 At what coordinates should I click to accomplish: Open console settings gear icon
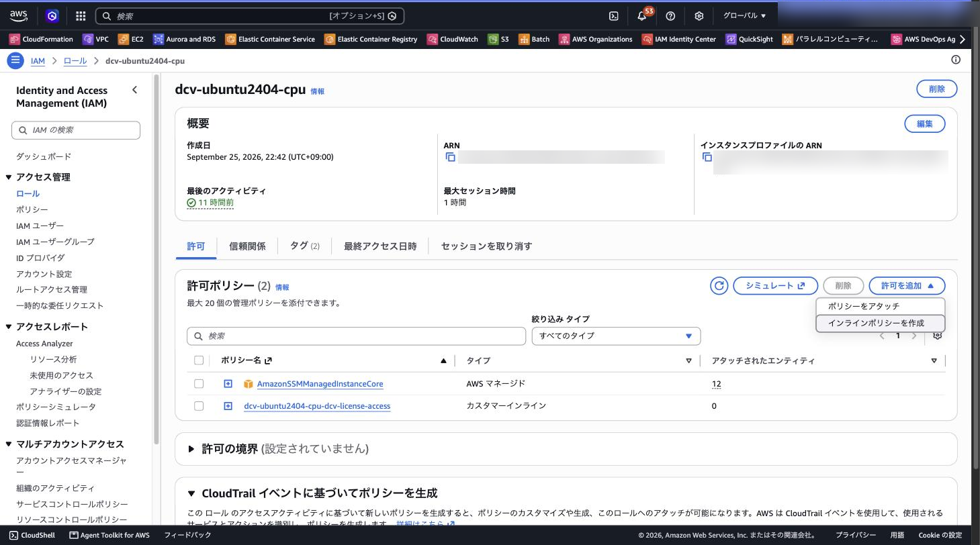(699, 15)
